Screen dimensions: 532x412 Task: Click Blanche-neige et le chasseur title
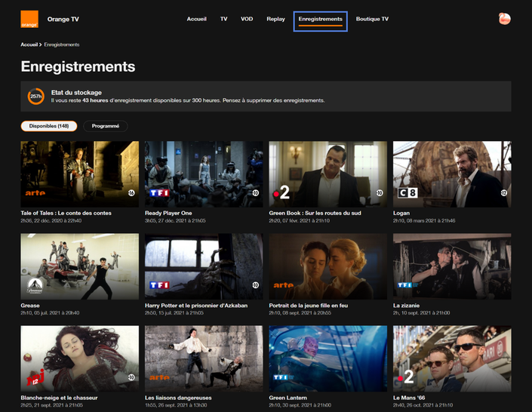click(x=59, y=398)
